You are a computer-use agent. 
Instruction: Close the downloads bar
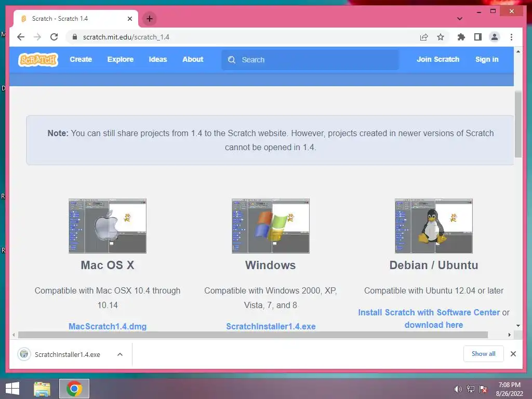tap(513, 354)
